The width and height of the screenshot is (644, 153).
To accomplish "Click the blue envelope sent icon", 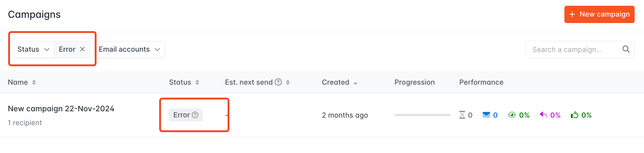I will (486, 115).
